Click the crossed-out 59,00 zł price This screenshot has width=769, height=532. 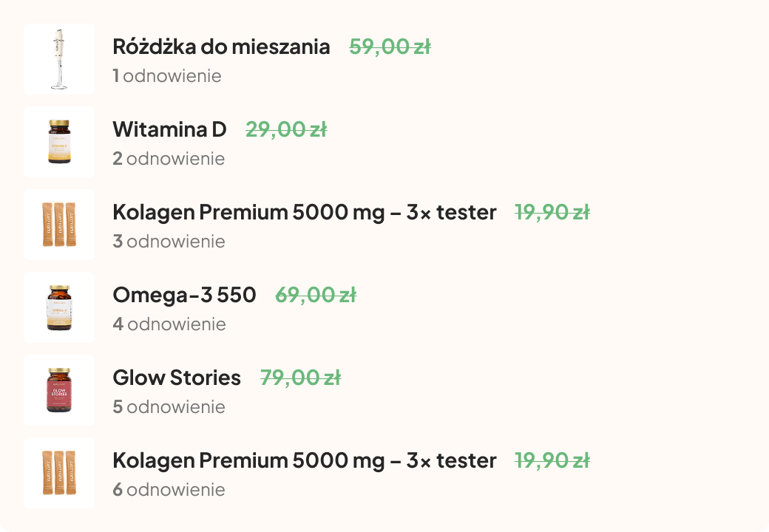coord(390,47)
